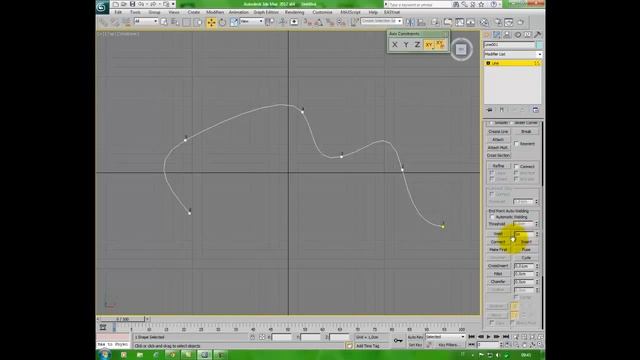Click the Select Object arrow tool

164,22
